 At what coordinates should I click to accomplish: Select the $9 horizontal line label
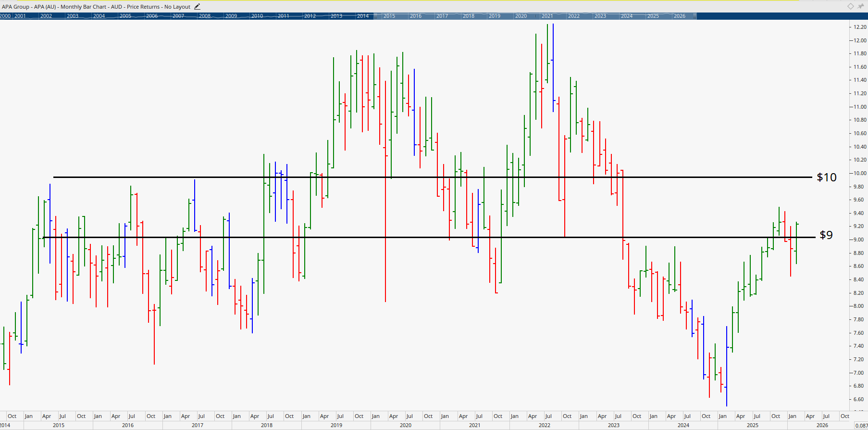(x=826, y=235)
